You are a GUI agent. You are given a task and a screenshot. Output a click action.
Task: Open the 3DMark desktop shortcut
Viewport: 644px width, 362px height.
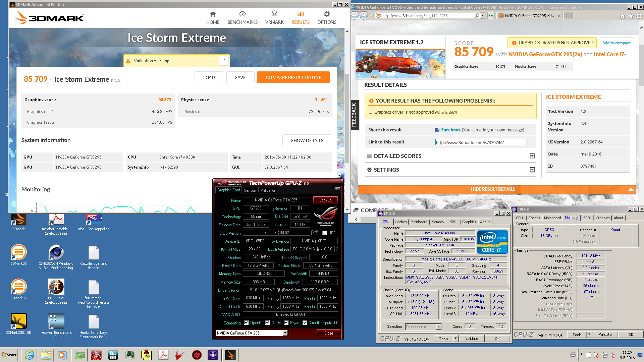(x=19, y=222)
